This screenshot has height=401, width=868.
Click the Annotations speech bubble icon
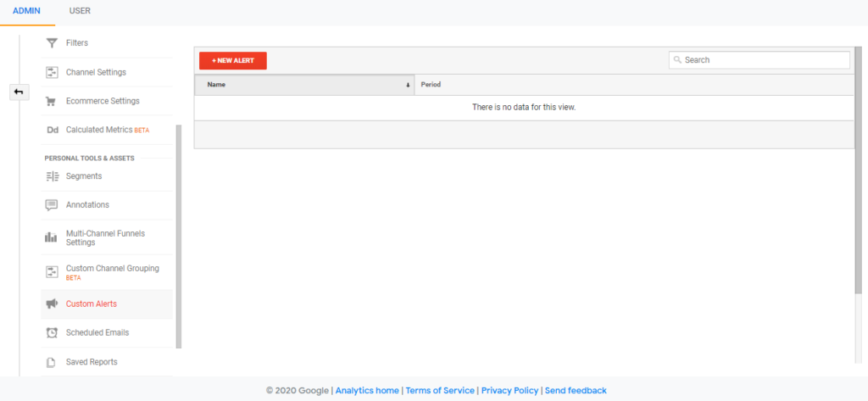pyautogui.click(x=52, y=205)
